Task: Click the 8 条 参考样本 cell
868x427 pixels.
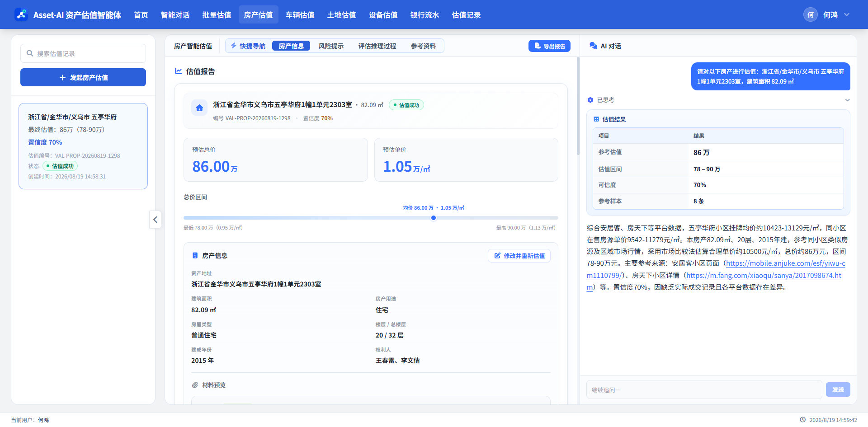Action: pyautogui.click(x=699, y=201)
